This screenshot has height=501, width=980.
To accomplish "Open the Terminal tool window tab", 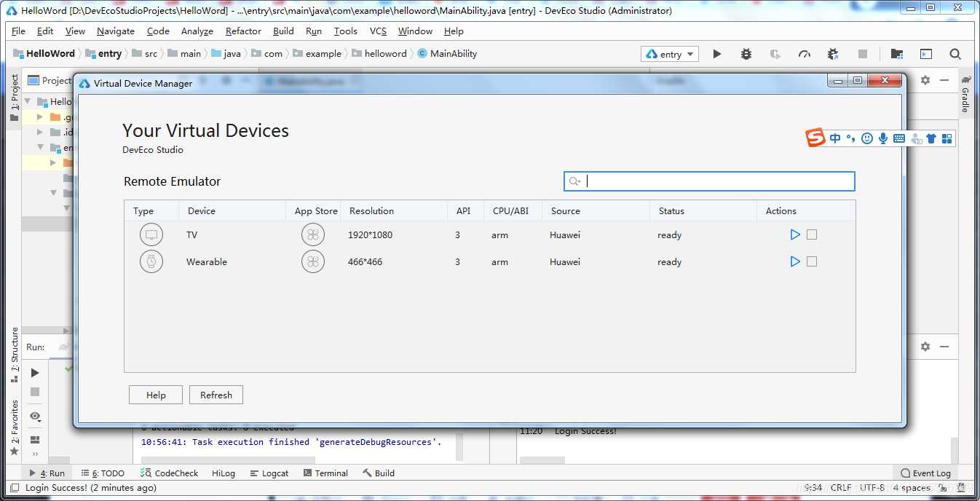I will (x=325, y=473).
